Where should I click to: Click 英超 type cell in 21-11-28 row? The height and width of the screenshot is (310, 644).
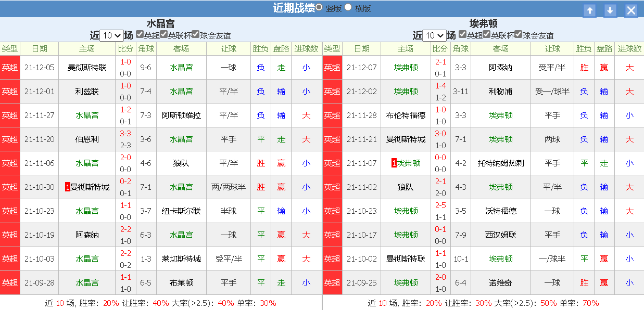coord(332,115)
